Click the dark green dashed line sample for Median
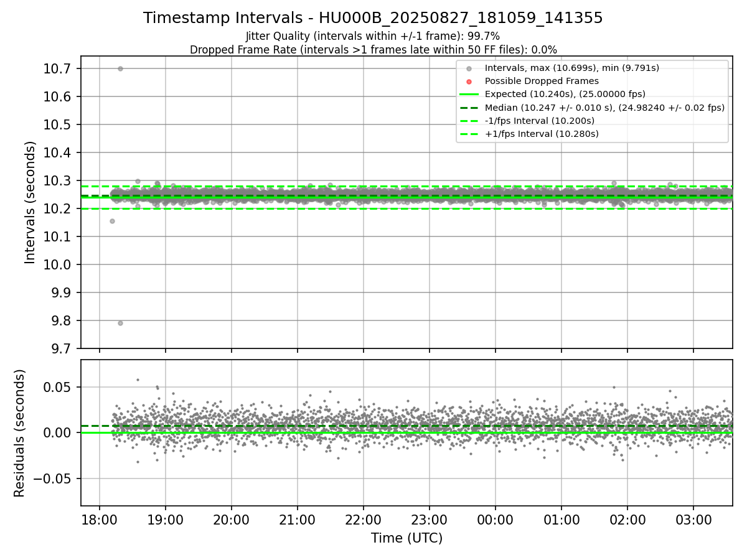This screenshot has width=747, height=560. [x=469, y=108]
